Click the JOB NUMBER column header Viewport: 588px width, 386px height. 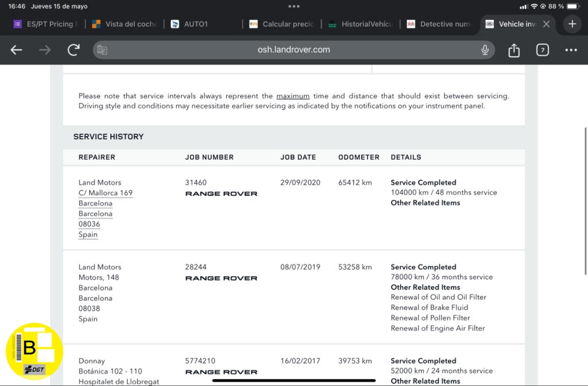coord(209,157)
